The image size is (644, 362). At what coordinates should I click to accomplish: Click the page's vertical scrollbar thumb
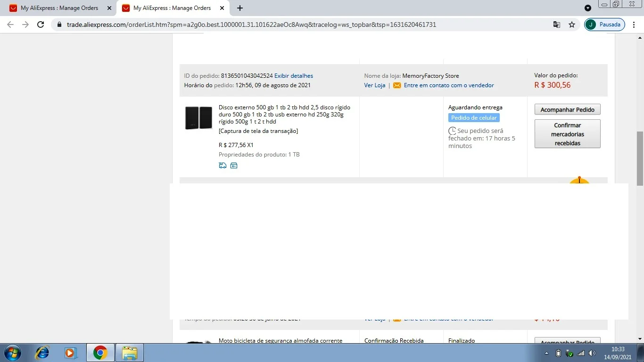tap(640, 158)
